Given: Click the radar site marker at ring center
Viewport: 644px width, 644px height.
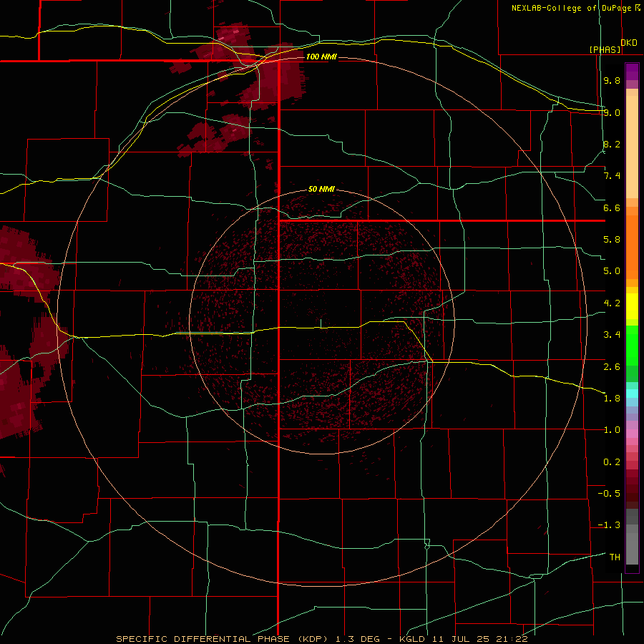Looking at the screenshot, I should click(x=321, y=323).
